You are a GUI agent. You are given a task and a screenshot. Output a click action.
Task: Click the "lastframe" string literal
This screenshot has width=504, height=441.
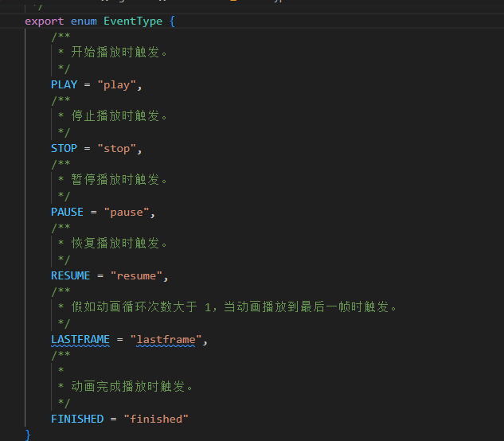(x=166, y=339)
